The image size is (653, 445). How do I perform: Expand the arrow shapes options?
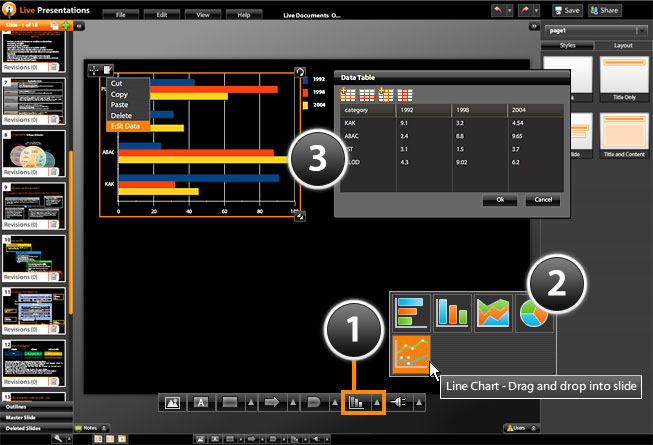(293, 403)
